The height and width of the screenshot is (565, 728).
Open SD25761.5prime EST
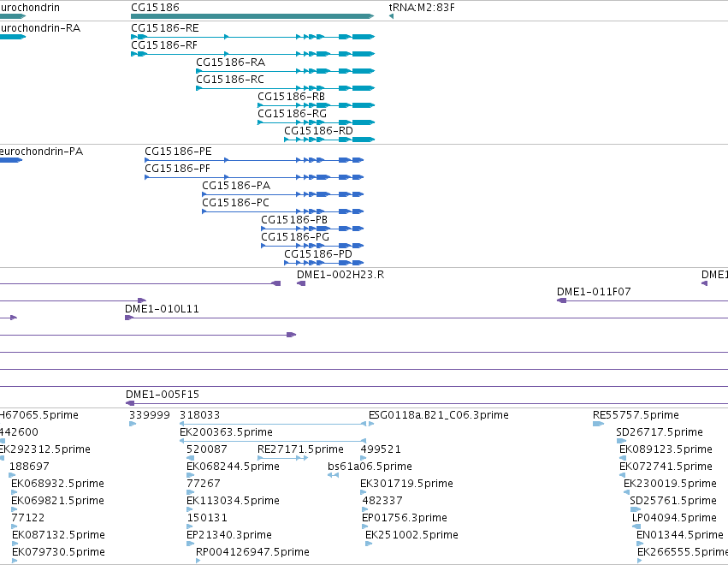[673, 502]
